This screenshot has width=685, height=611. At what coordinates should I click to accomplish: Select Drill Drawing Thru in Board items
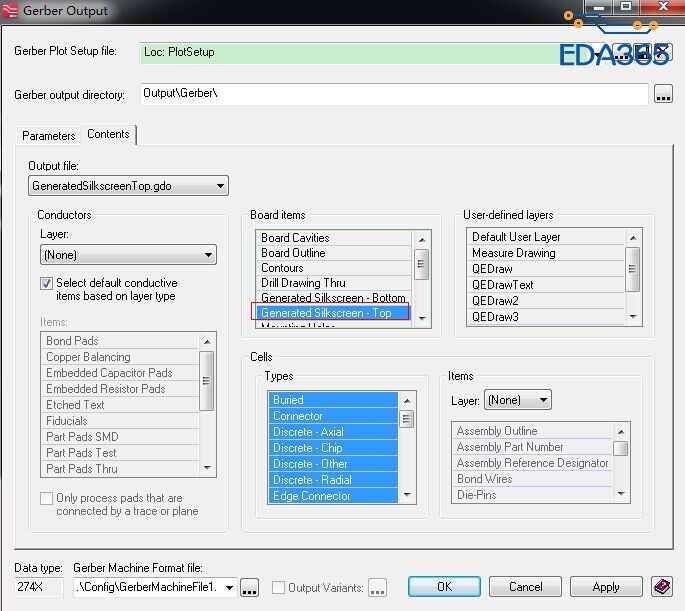click(333, 283)
